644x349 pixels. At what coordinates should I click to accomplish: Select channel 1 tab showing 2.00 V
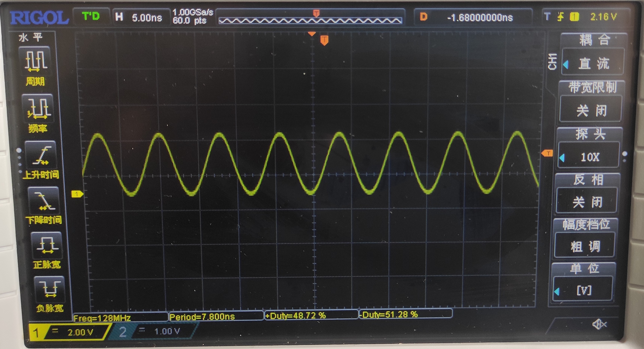(70, 333)
